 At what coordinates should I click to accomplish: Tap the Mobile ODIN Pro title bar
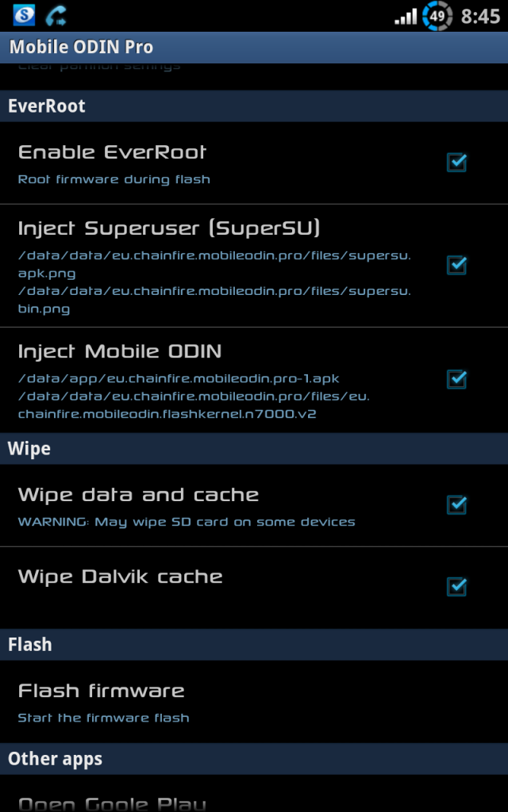coord(254,47)
